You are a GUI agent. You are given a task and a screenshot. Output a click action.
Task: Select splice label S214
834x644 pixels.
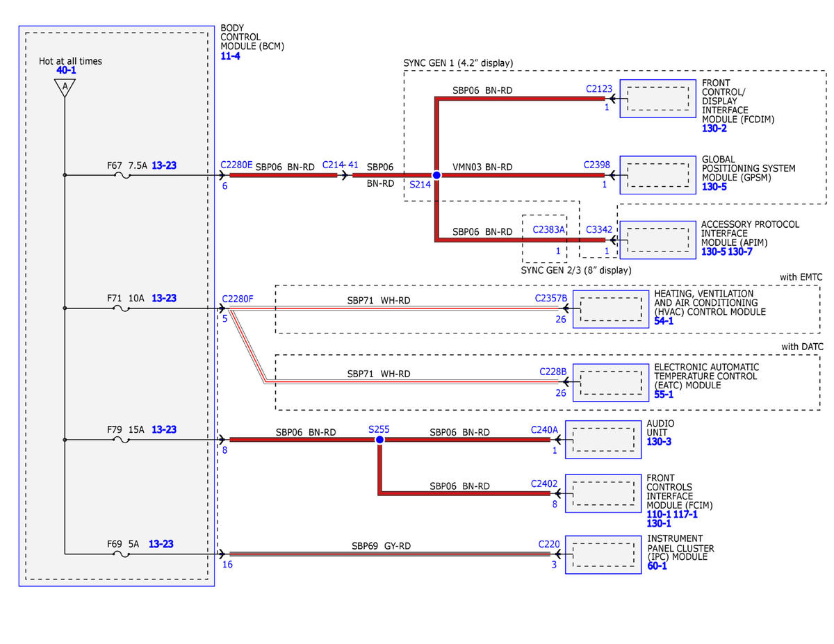click(x=419, y=185)
